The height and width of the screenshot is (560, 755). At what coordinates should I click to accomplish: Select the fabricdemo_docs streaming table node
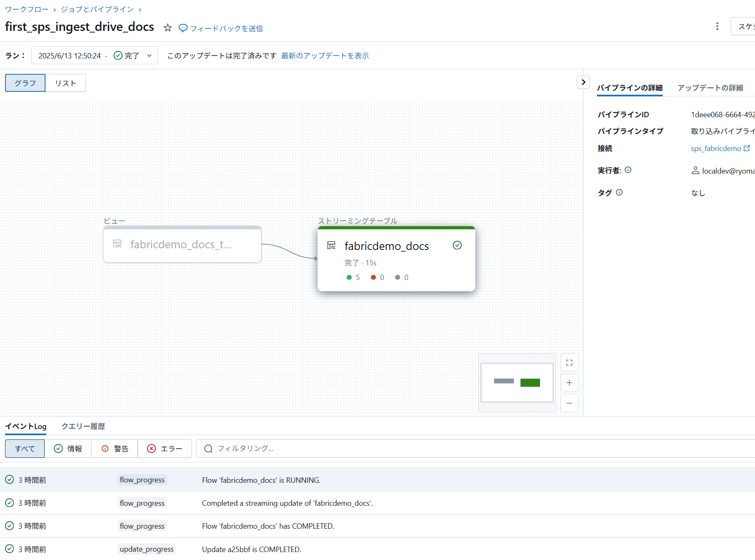[x=396, y=259]
